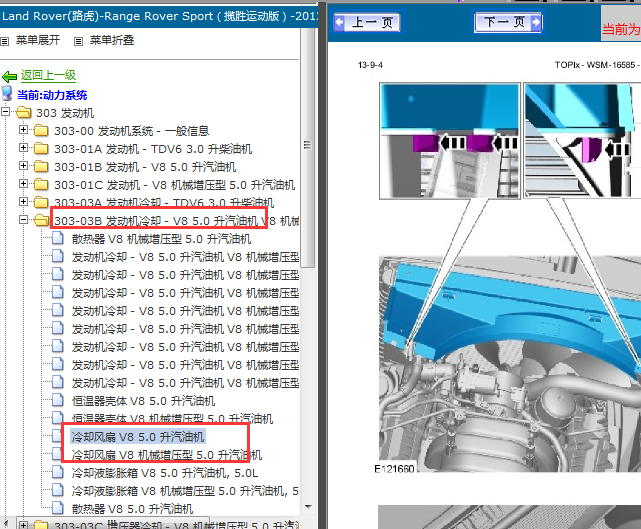The image size is (641, 529).
Task: Click the 当前:动力系统 computer icon
Action: point(7,94)
